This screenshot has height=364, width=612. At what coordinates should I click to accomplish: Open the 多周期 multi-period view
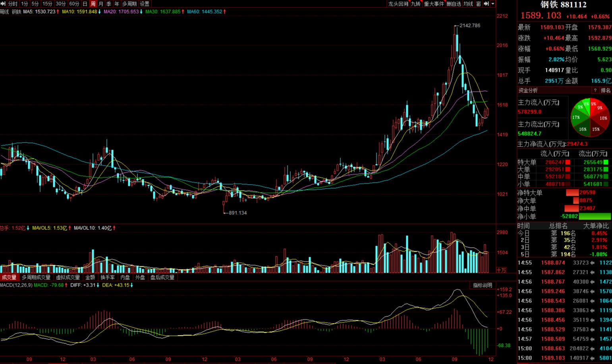(x=129, y=4)
